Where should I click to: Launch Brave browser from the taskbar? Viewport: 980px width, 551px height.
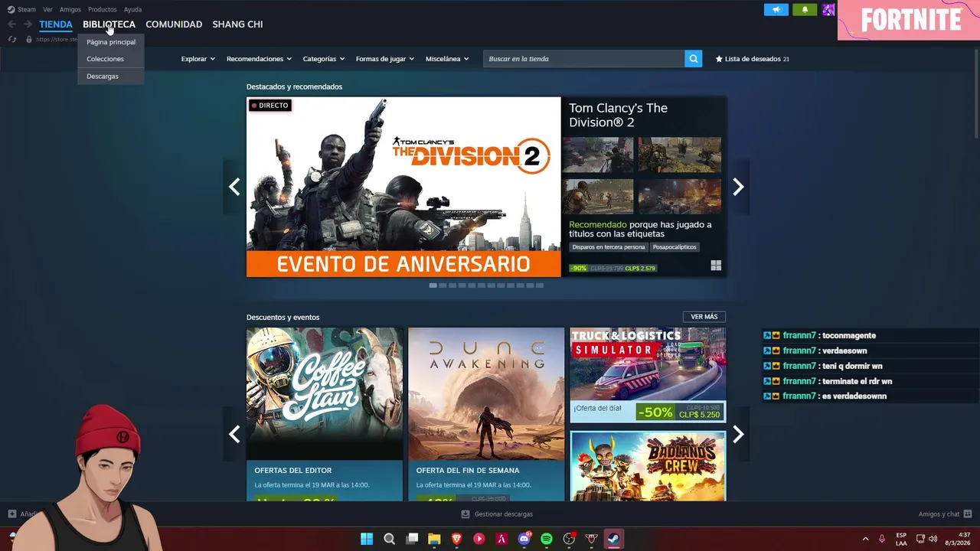click(x=457, y=539)
